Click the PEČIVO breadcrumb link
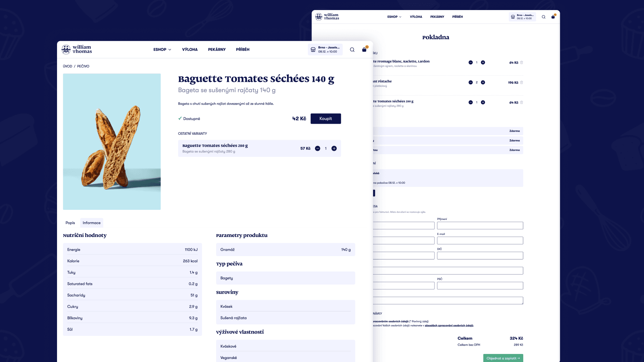 point(83,66)
